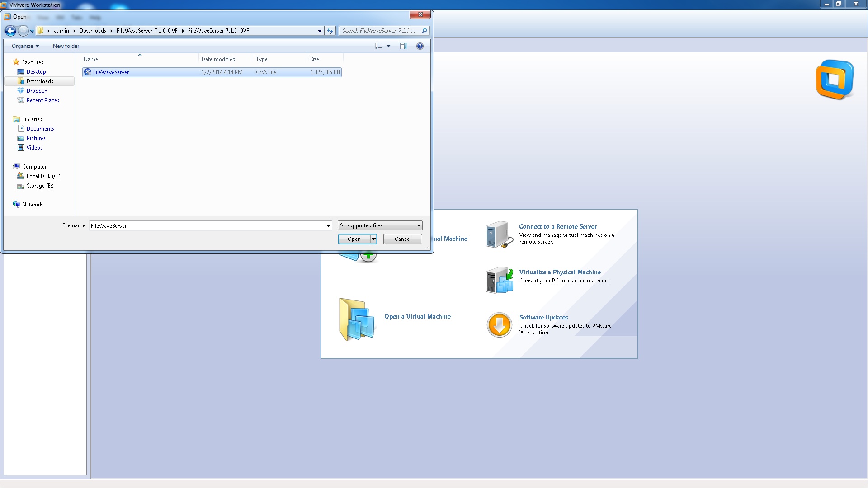Open the Organize menu
Viewport: 868px width, 488px height.
pos(25,46)
